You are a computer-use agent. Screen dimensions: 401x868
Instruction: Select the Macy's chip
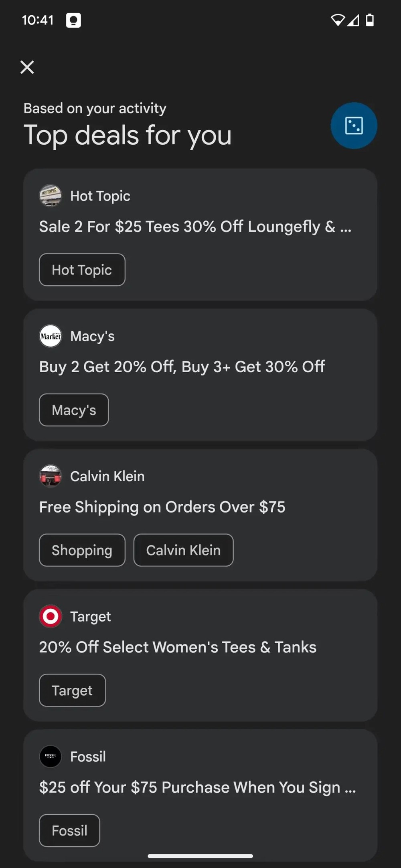pos(74,410)
